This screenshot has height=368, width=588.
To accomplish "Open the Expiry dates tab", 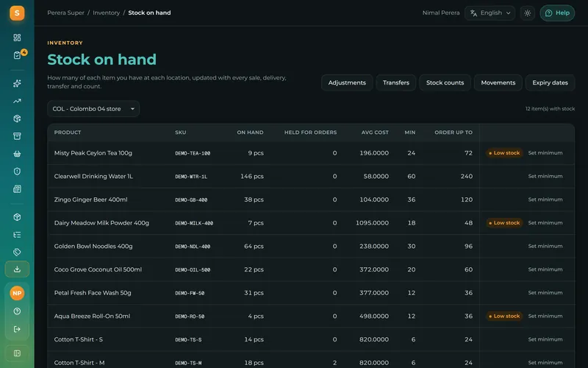I will coord(550,82).
